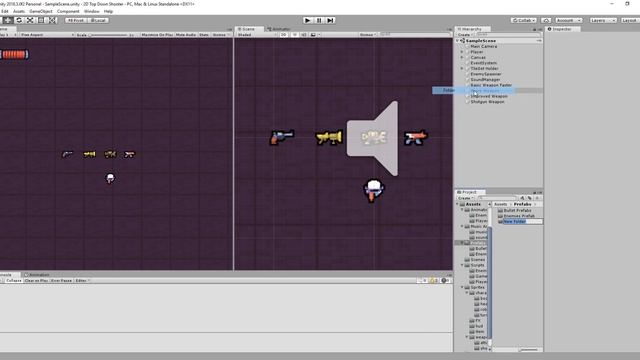Select the Scenes folder in Project
Viewport: 640px width, 360px height.
[478, 260]
